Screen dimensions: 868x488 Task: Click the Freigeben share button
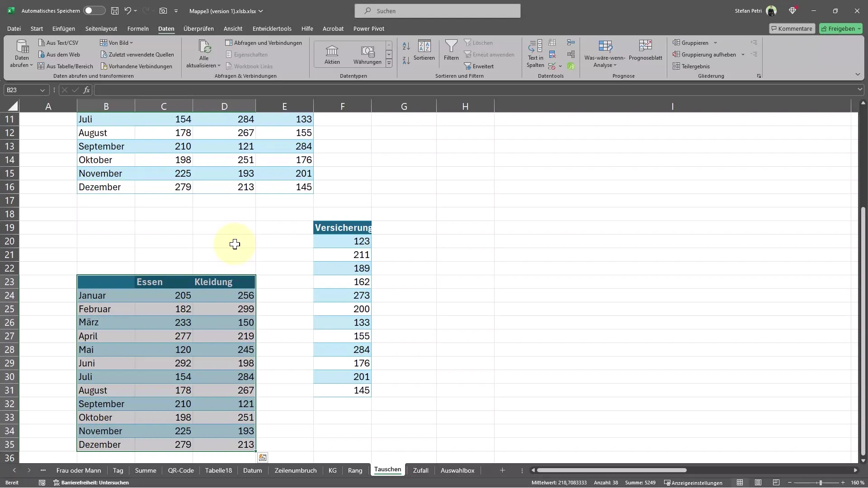(841, 28)
